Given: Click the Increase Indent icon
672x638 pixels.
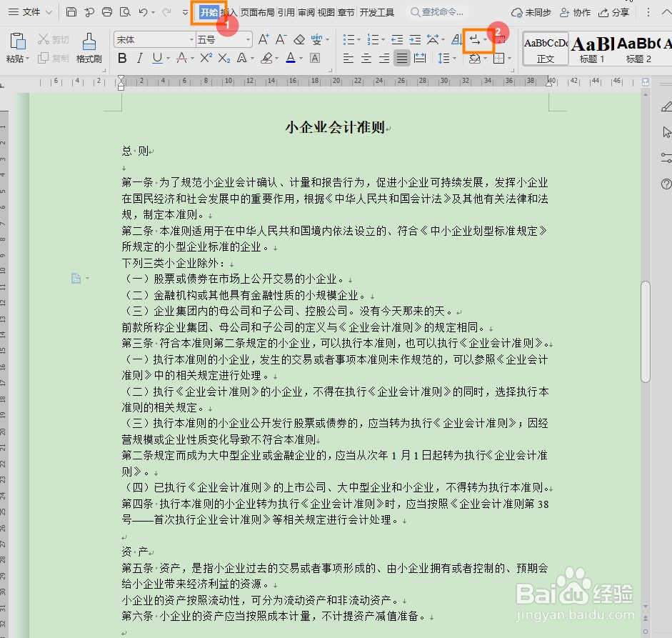Looking at the screenshot, I should click(x=415, y=39).
